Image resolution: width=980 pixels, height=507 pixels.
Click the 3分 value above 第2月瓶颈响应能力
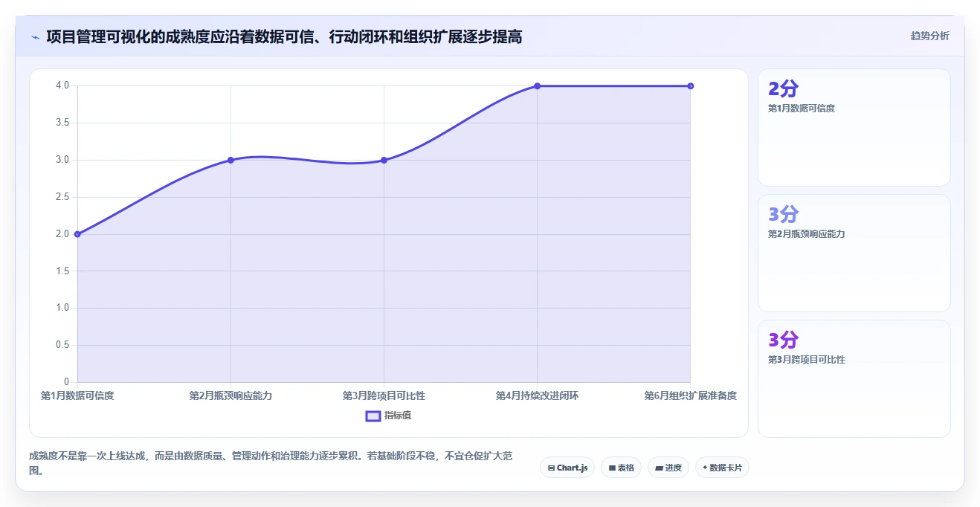[783, 215]
